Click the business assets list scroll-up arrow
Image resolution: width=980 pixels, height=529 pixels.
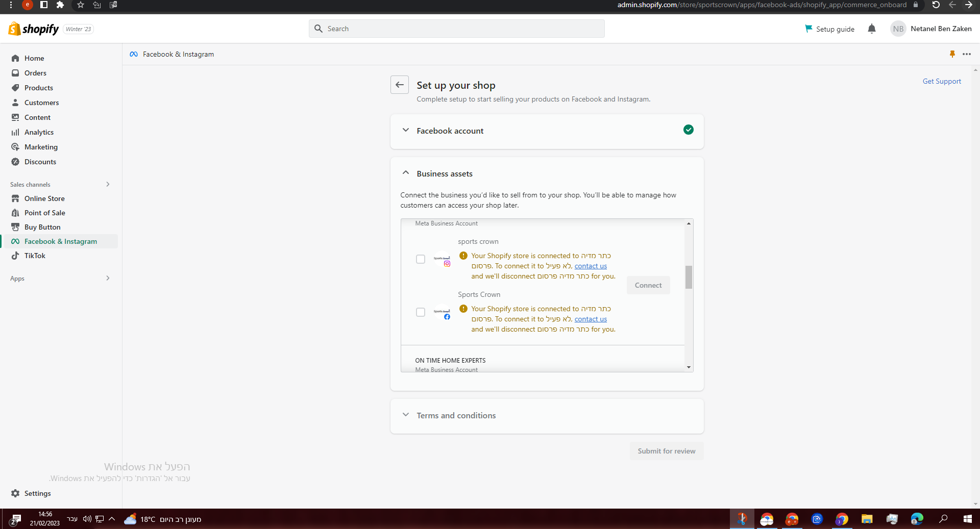(689, 223)
